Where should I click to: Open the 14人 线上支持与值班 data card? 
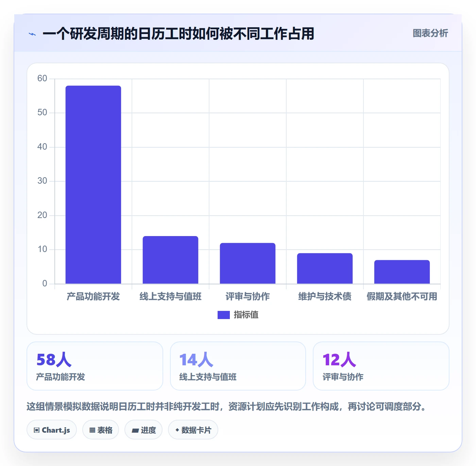click(238, 366)
